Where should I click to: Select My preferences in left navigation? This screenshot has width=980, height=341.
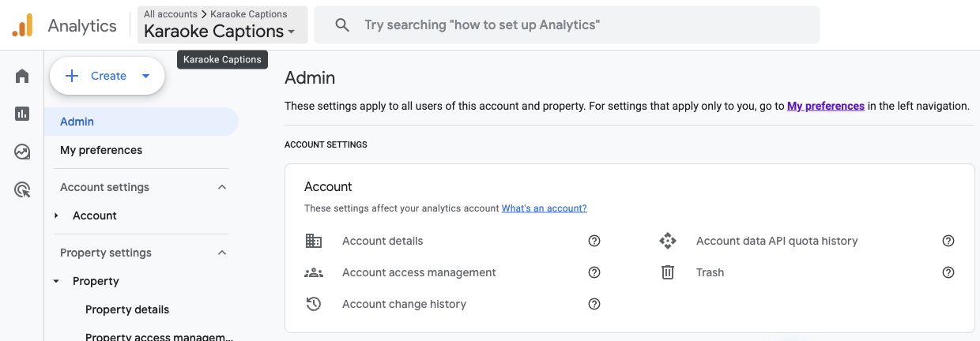pos(101,150)
